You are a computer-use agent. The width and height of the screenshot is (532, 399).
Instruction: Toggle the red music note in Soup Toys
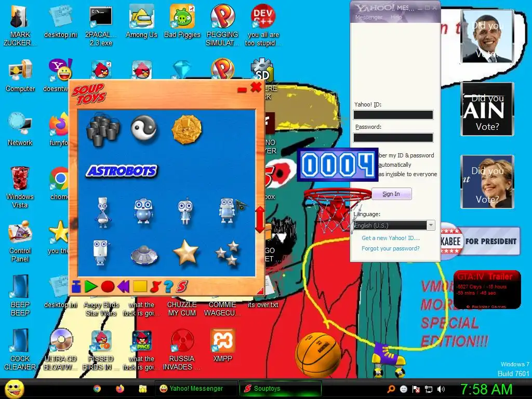pyautogui.click(x=155, y=287)
